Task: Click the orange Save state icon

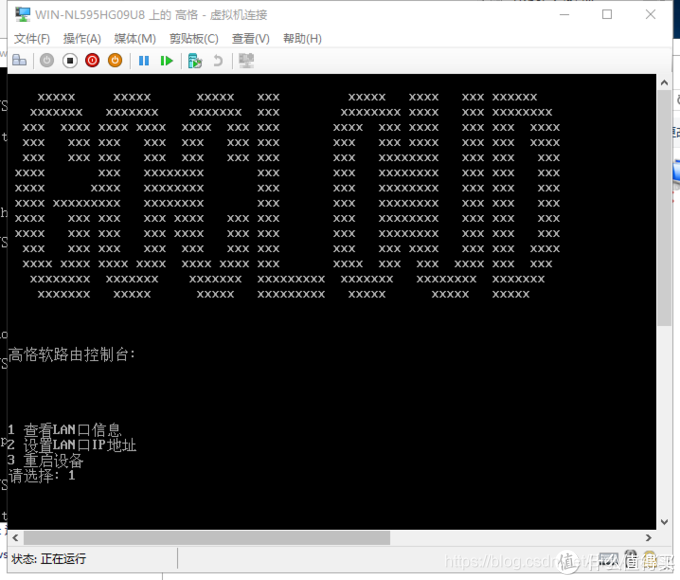Action: (115, 60)
